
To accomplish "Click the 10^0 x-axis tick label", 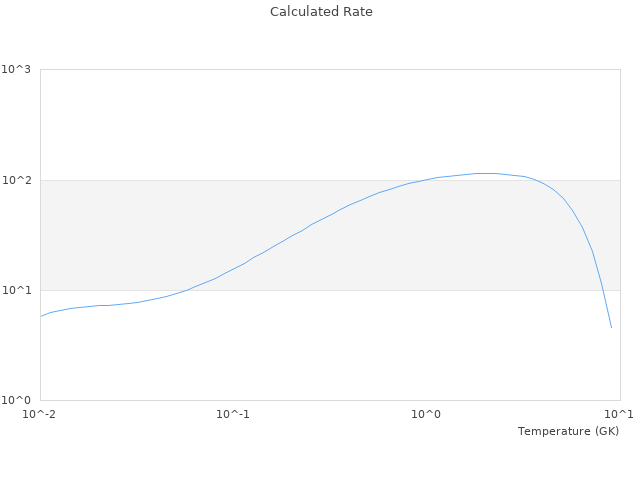I will 427,414.
